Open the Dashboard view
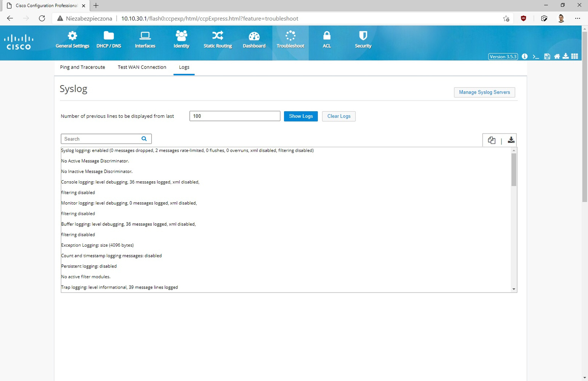The height and width of the screenshot is (381, 588). 254,40
